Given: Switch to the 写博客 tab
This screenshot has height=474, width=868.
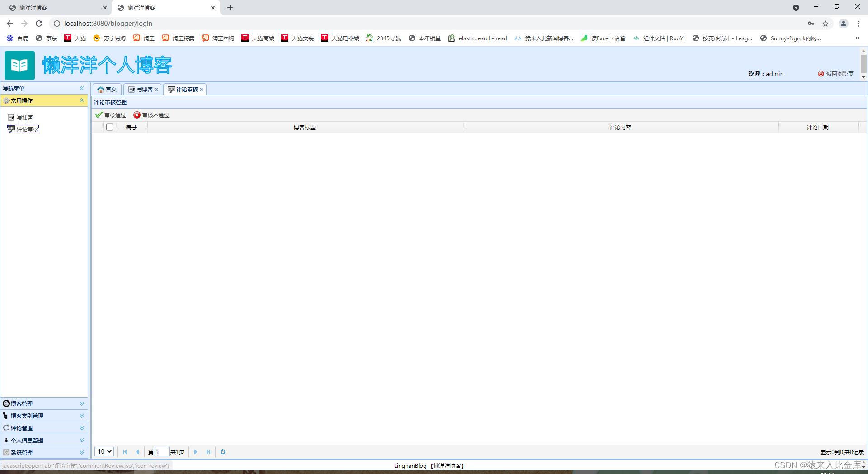Looking at the screenshot, I should tap(141, 90).
